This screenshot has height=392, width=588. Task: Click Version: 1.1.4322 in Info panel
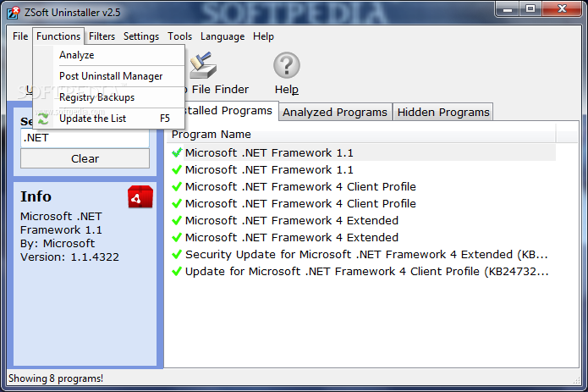point(69,257)
